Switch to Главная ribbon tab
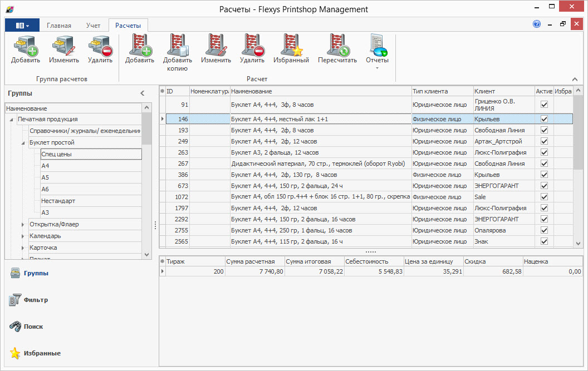The image size is (588, 371). (x=59, y=26)
